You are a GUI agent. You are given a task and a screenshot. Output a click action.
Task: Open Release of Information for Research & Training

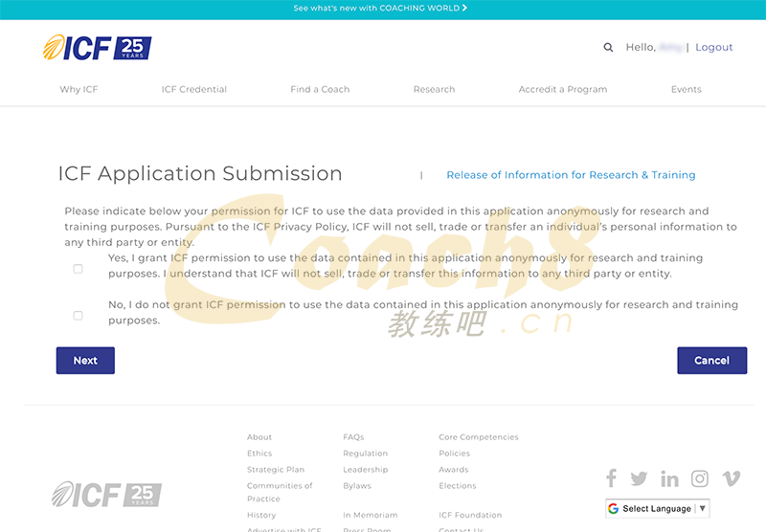pos(571,175)
